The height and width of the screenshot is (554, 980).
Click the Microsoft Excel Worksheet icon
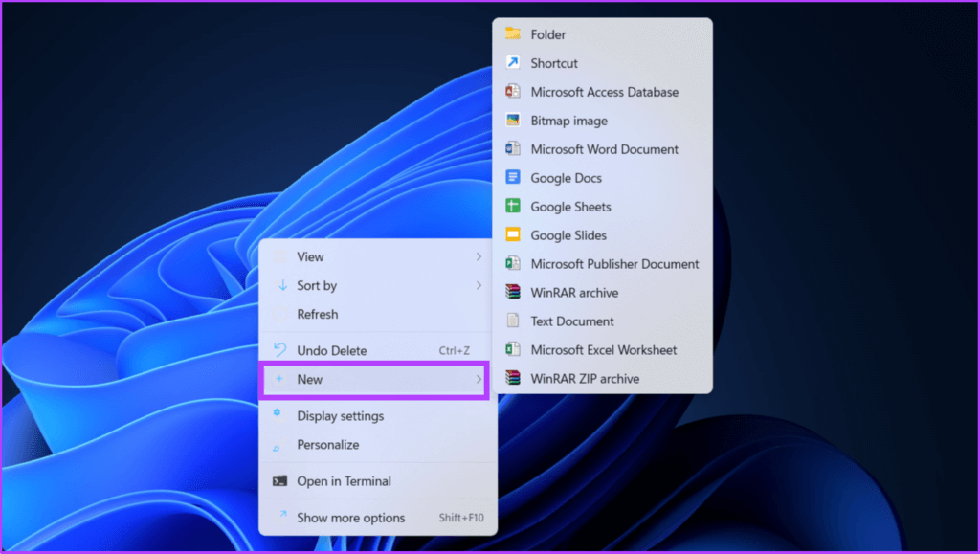click(513, 350)
